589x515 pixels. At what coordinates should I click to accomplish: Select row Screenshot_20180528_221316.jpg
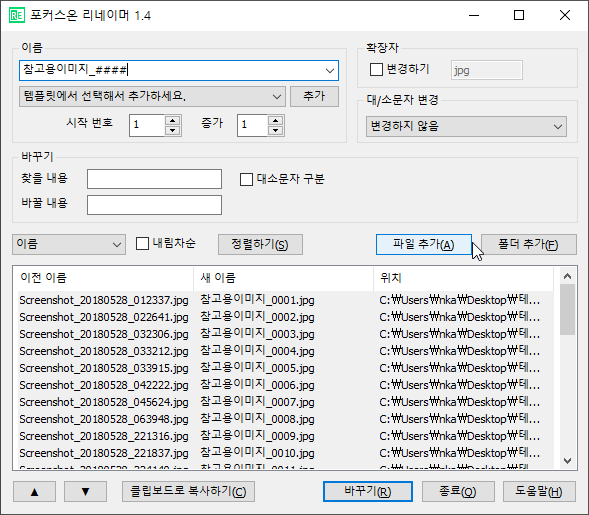285,436
